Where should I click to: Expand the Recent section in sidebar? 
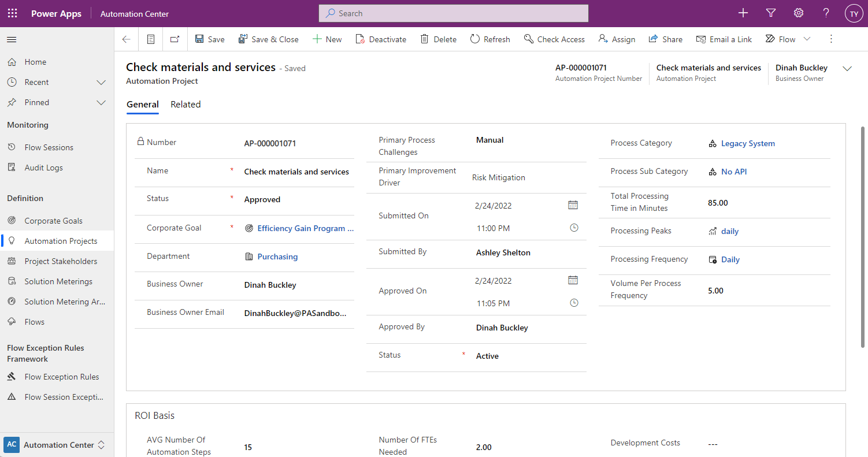[x=101, y=82]
